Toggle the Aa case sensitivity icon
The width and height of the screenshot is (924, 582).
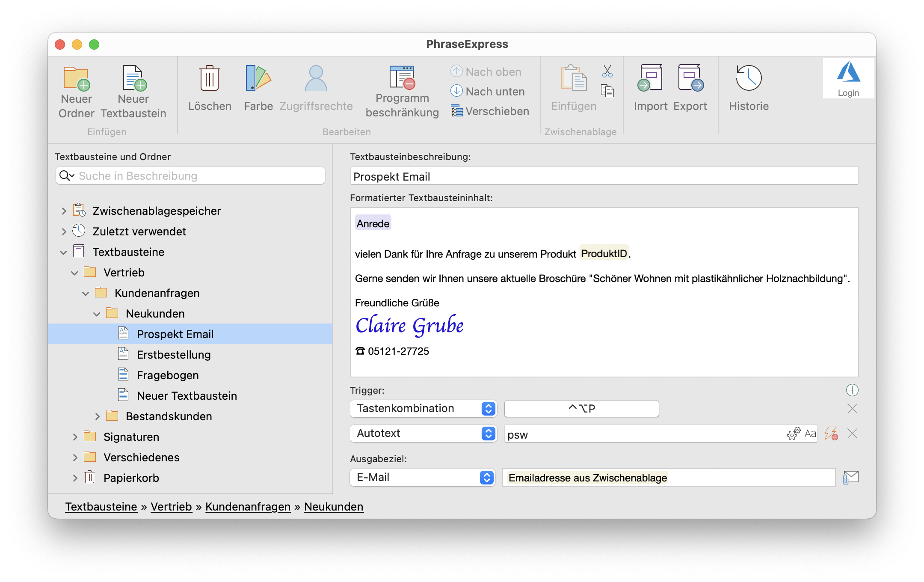pyautogui.click(x=810, y=434)
